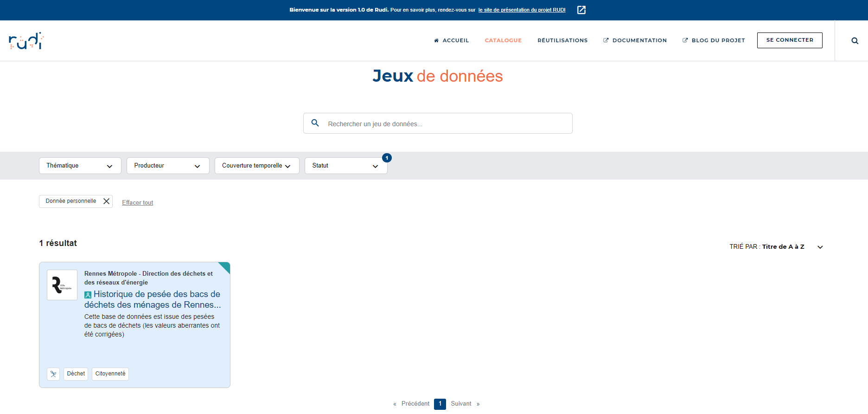The width and height of the screenshot is (868, 414).
Task: Click the producer name 'Rennes Métropole - Direction des déchets'
Action: [x=148, y=278]
